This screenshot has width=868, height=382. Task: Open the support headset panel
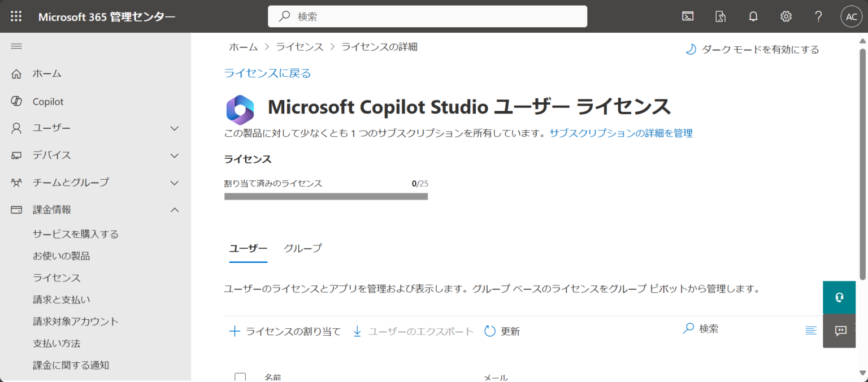click(x=839, y=297)
